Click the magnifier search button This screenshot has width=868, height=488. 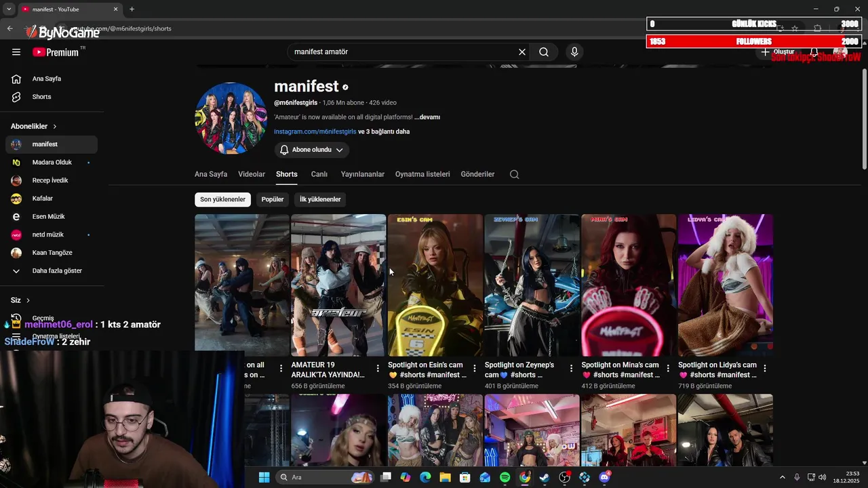[x=544, y=52]
